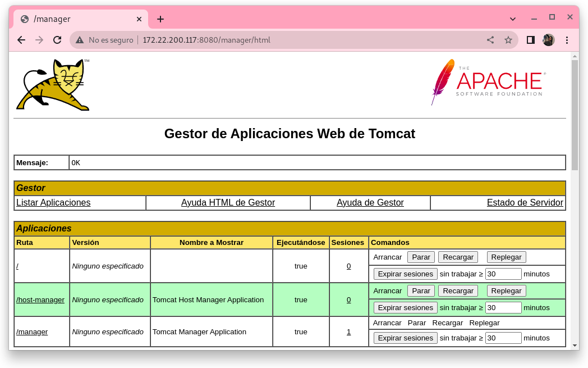Click the /manager idle minutes input field

503,338
